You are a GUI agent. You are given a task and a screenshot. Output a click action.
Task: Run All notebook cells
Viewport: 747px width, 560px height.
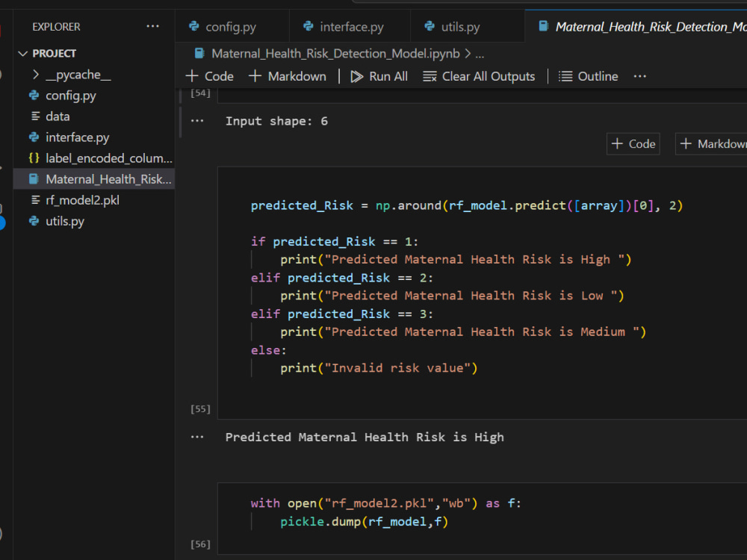379,77
